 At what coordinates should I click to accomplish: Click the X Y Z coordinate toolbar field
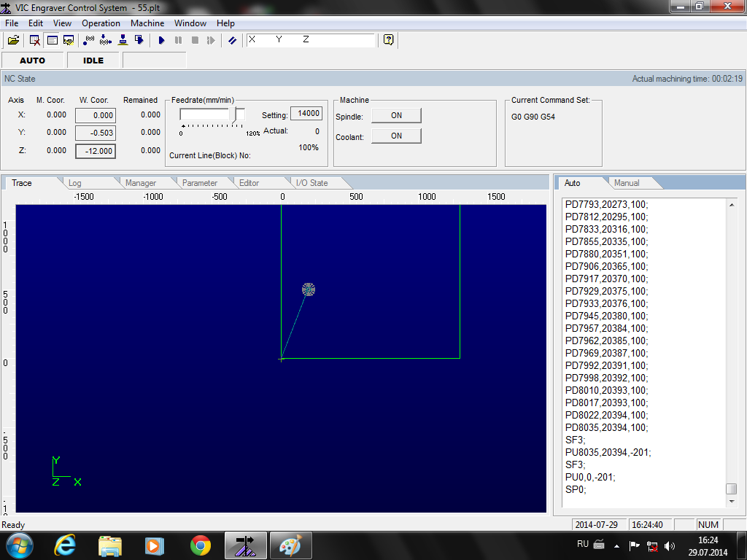(x=311, y=40)
